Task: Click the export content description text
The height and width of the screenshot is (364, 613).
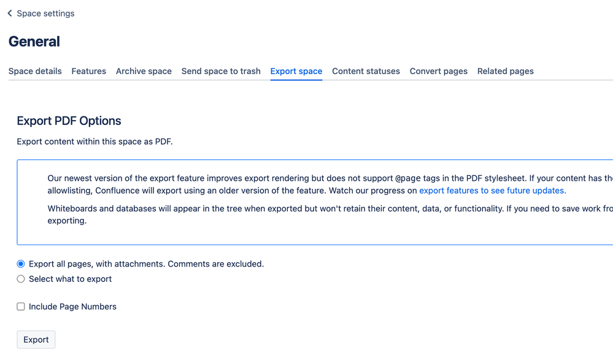Action: 94,141
